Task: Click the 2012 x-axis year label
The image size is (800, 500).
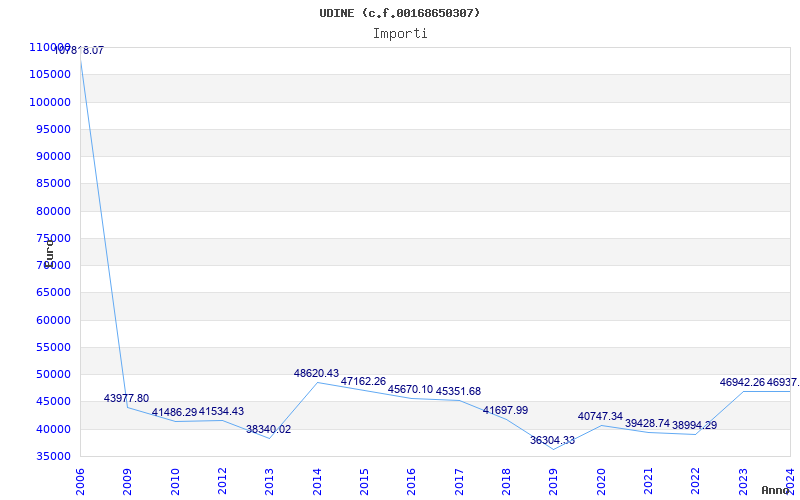Action: (x=222, y=482)
